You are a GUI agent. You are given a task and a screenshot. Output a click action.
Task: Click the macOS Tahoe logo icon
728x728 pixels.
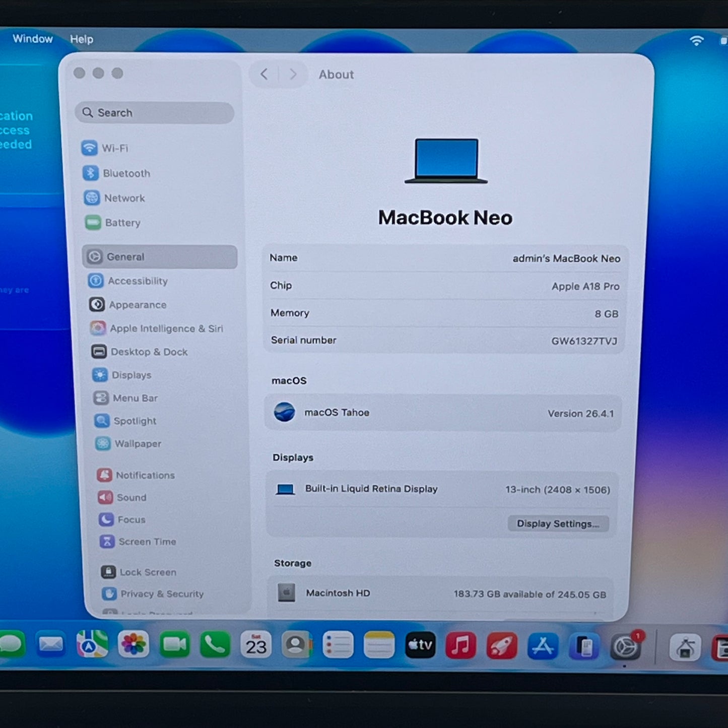tap(285, 412)
